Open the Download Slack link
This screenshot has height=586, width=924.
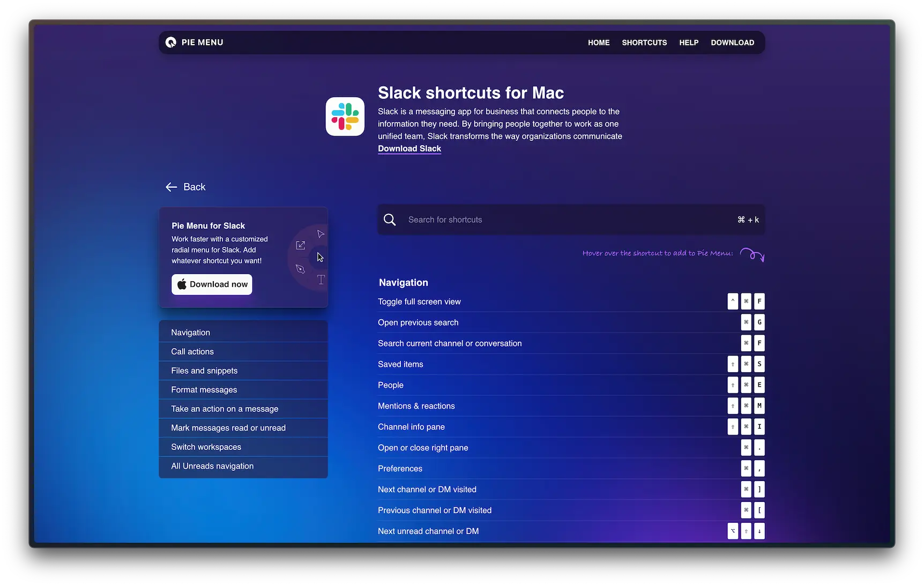409,148
